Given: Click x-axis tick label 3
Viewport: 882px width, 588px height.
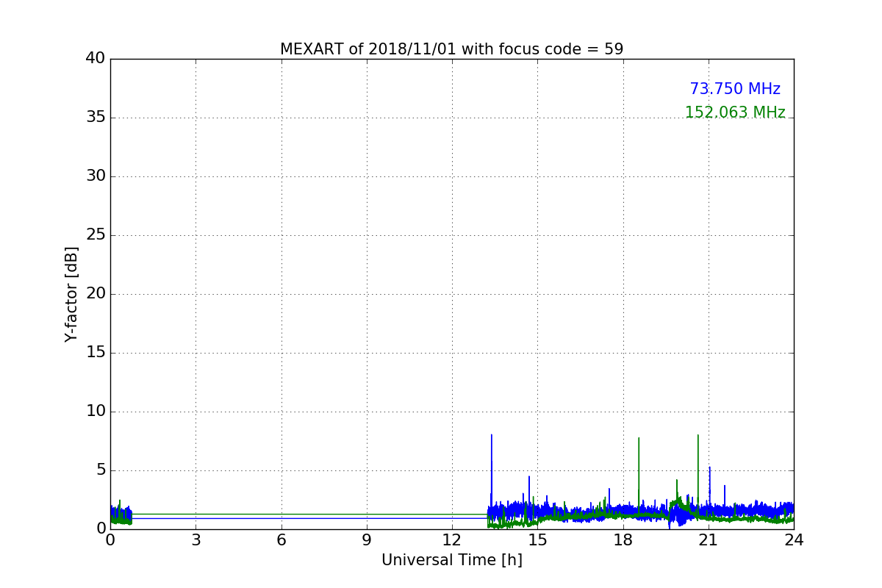Looking at the screenshot, I should tap(196, 541).
